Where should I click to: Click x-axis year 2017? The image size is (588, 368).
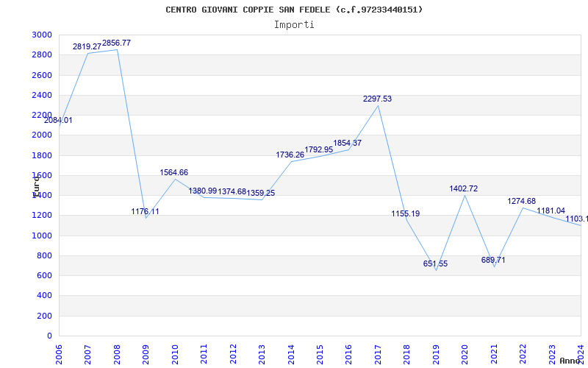tap(378, 355)
